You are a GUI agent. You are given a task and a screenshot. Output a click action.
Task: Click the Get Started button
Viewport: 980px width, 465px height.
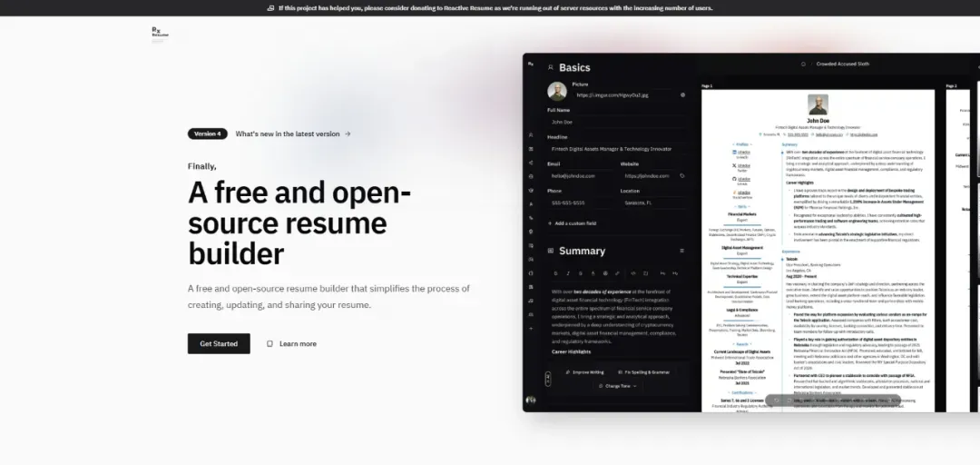219,343
